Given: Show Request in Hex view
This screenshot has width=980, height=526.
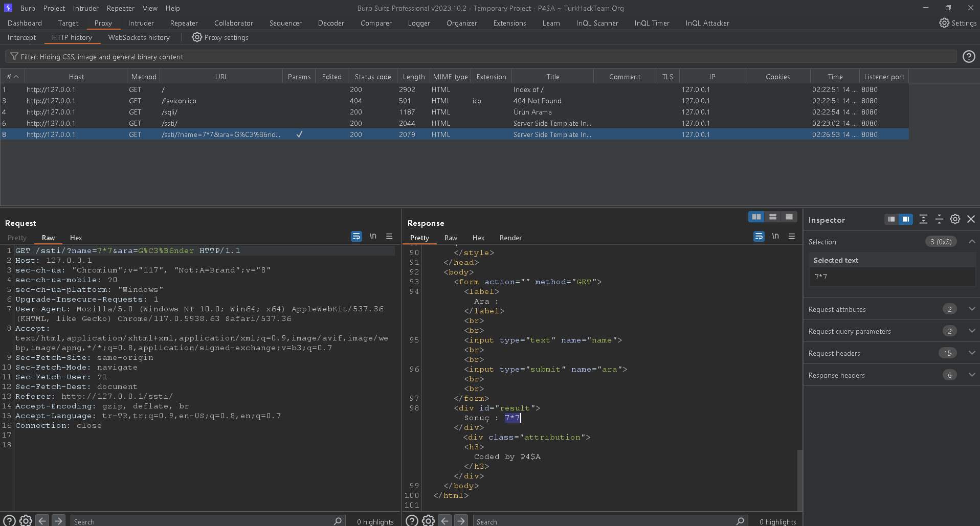Looking at the screenshot, I should (x=76, y=238).
